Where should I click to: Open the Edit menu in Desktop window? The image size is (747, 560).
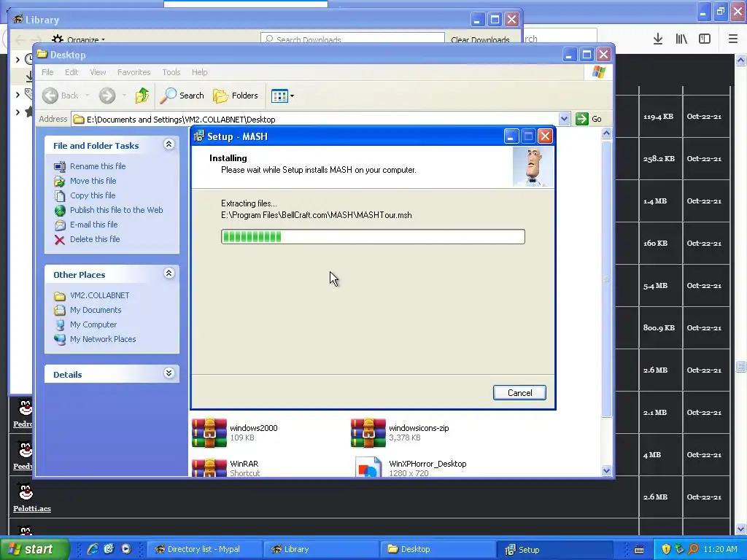tap(71, 72)
